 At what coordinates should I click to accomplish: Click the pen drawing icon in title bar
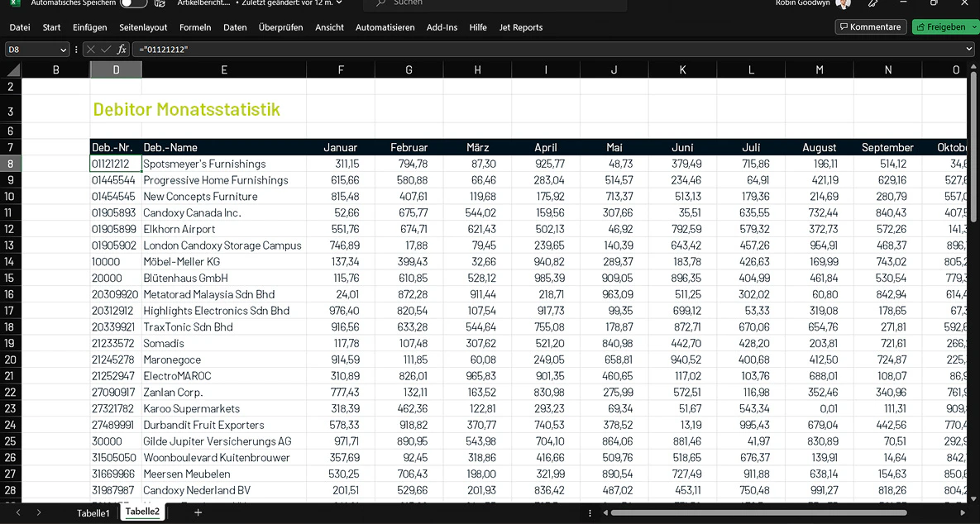point(873,3)
